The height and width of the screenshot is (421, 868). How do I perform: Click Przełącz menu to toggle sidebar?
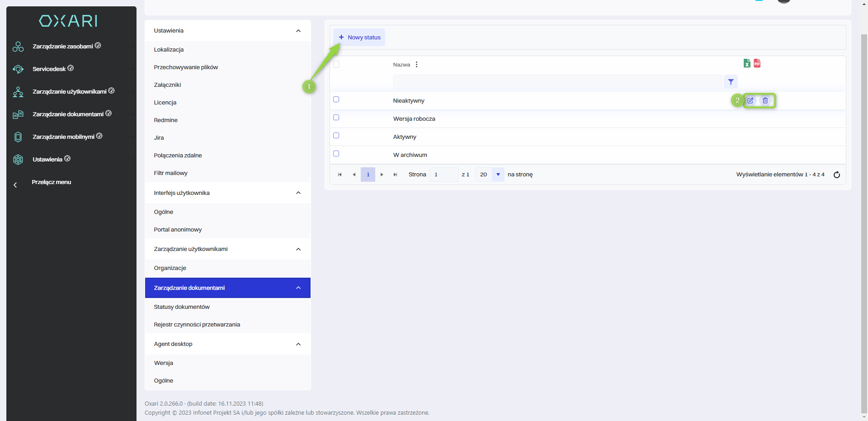[x=51, y=182]
